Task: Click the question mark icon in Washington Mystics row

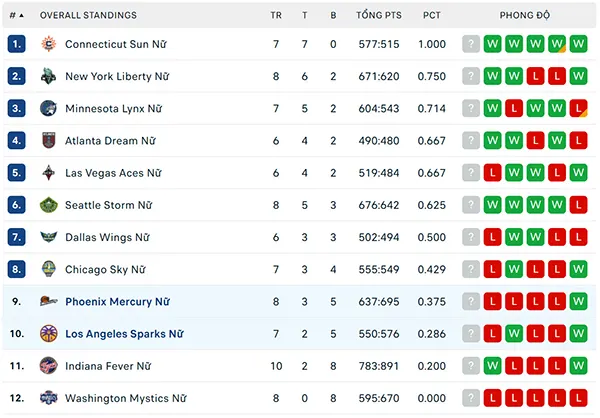Action: tap(471, 398)
